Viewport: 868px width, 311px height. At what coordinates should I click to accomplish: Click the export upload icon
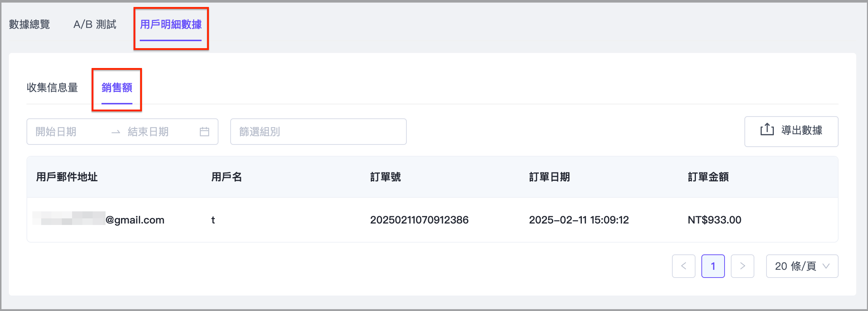pyautogui.click(x=767, y=129)
